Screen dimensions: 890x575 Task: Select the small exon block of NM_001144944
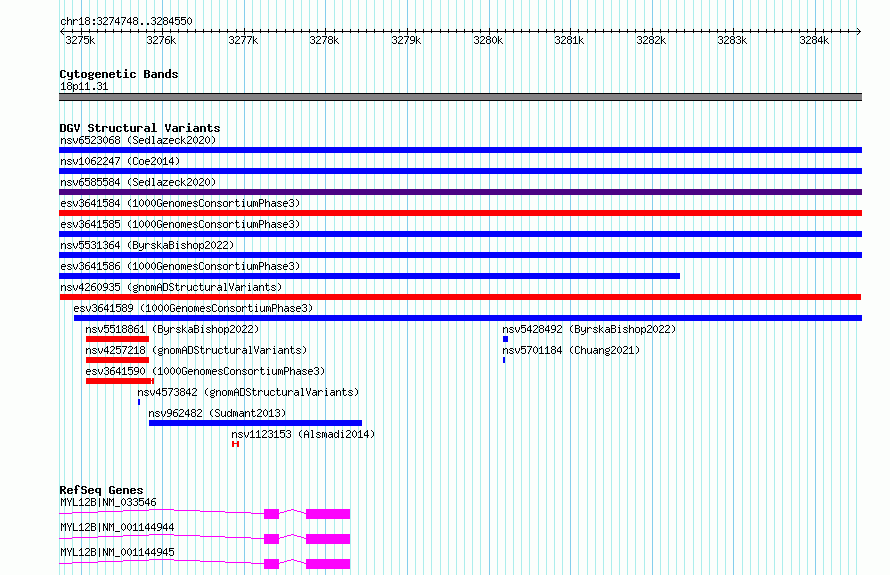click(x=271, y=539)
